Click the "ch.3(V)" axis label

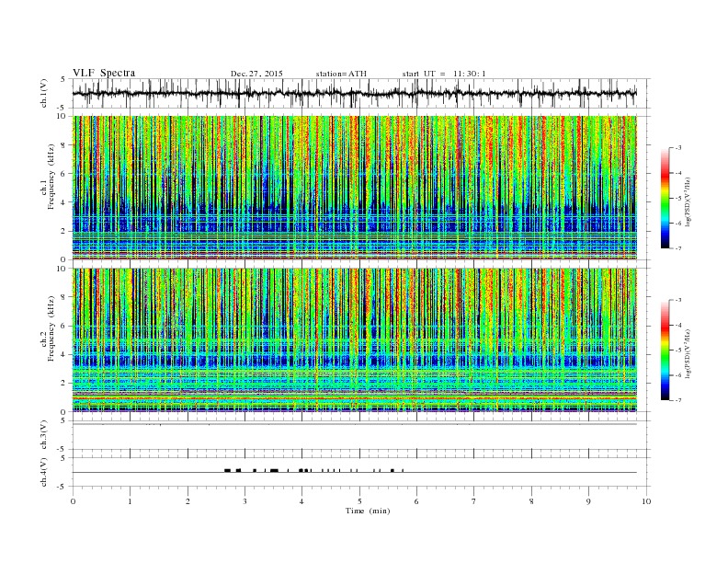[x=44, y=435]
